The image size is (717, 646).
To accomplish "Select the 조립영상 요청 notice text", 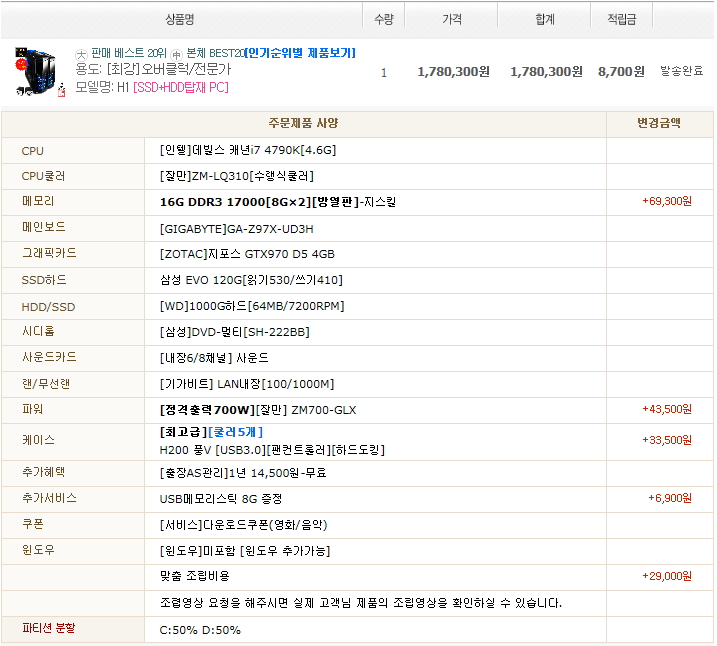I will (361, 603).
